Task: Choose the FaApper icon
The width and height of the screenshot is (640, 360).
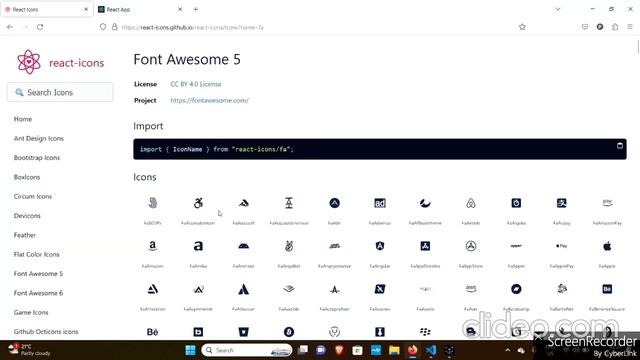Action: (516, 246)
